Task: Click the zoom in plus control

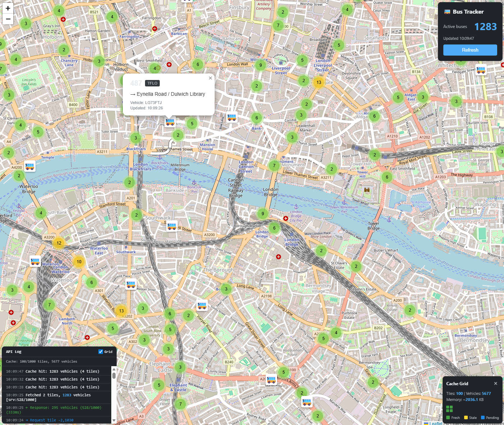Action: click(x=8, y=8)
